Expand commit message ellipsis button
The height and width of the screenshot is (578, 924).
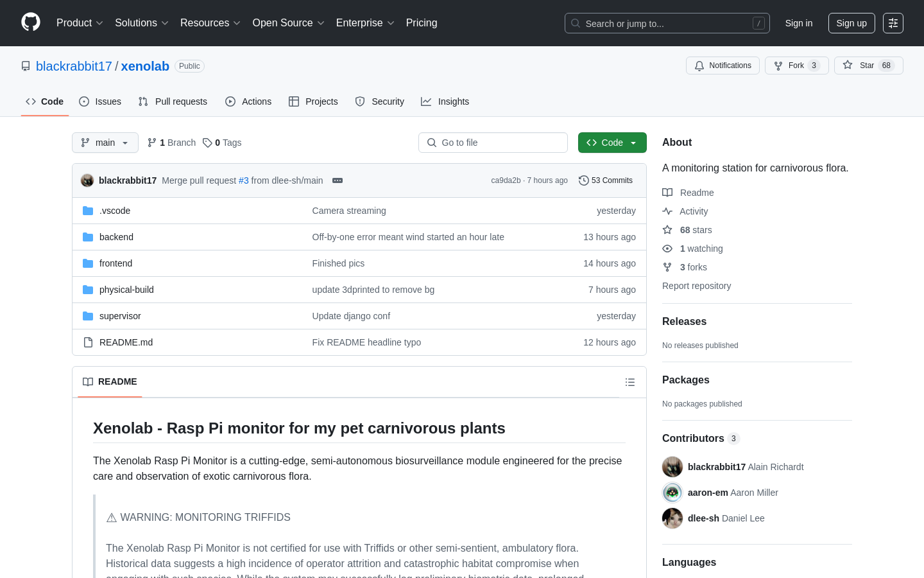pyautogui.click(x=338, y=180)
